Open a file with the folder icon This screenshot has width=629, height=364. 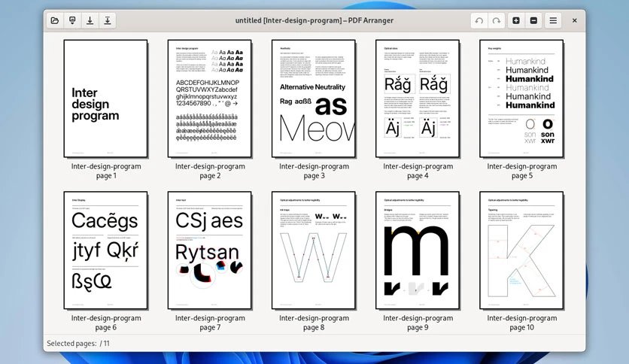tap(55, 20)
